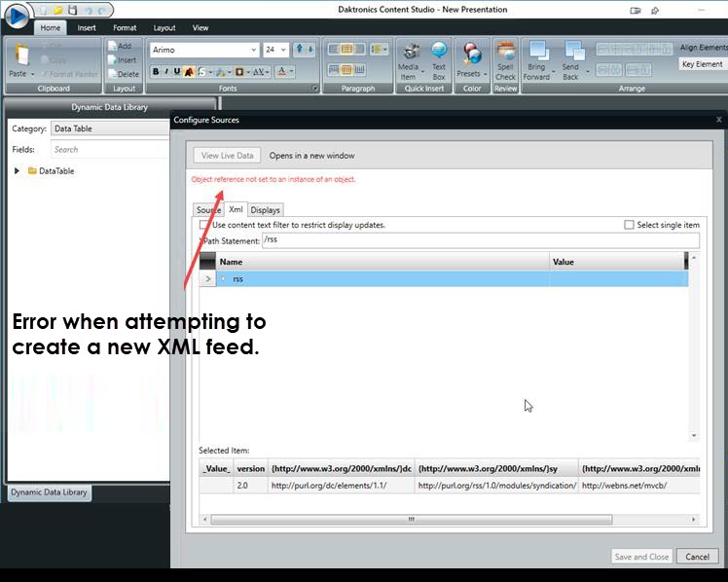Enable the content text filter checkbox
Image resolution: width=728 pixels, height=582 pixels.
point(204,225)
